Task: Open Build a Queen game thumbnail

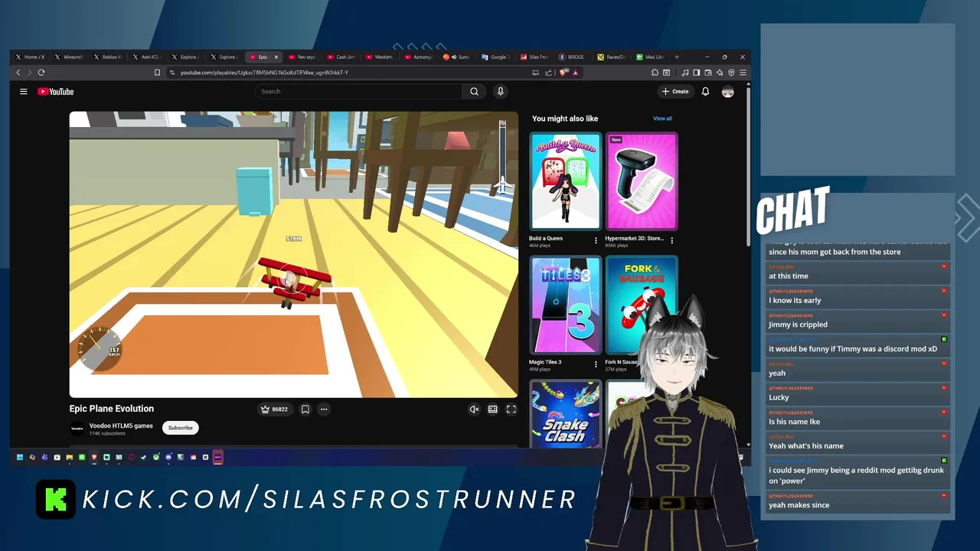Action: (565, 181)
